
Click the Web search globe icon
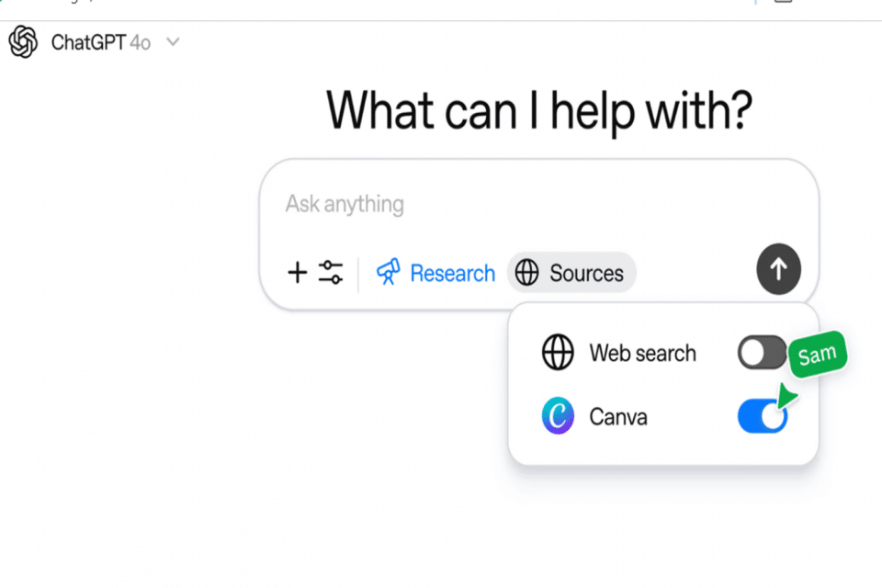point(558,354)
